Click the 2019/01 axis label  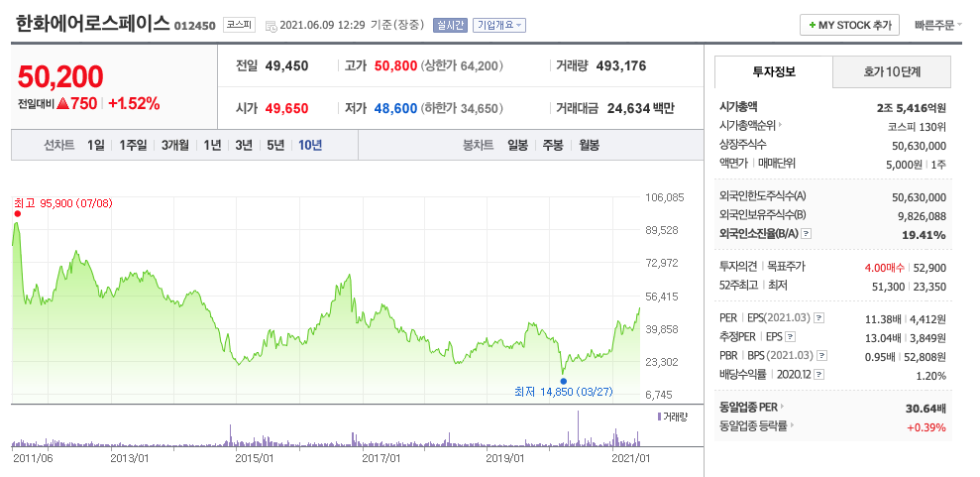point(505,457)
